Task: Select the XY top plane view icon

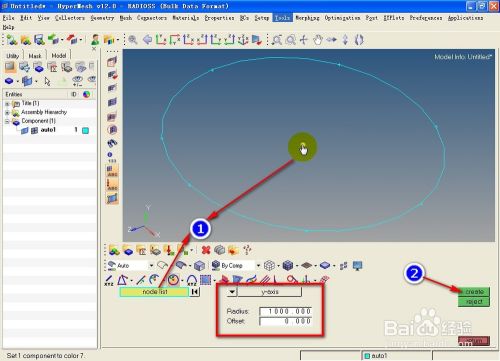Action: coord(161,40)
